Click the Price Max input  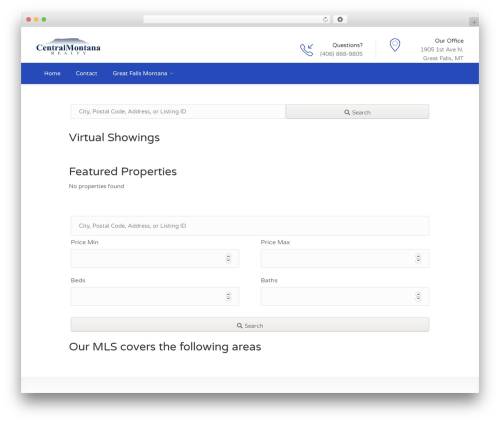[x=345, y=258]
